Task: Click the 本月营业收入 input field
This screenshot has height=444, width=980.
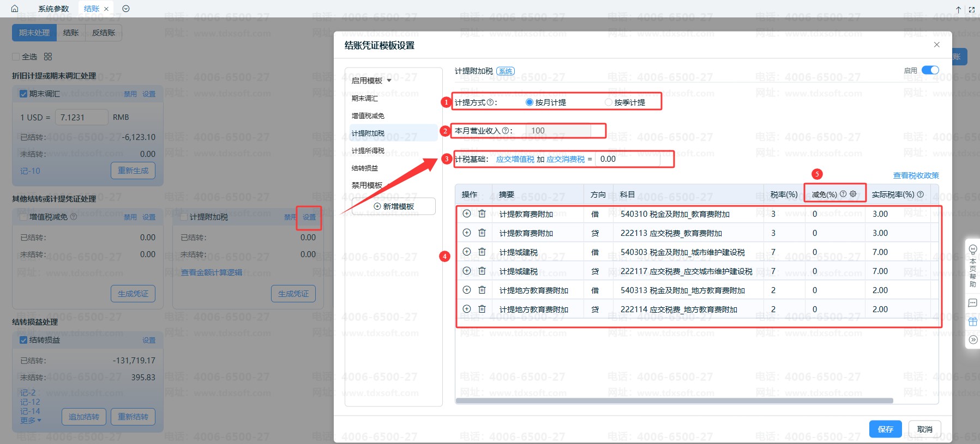Action: pyautogui.click(x=558, y=131)
